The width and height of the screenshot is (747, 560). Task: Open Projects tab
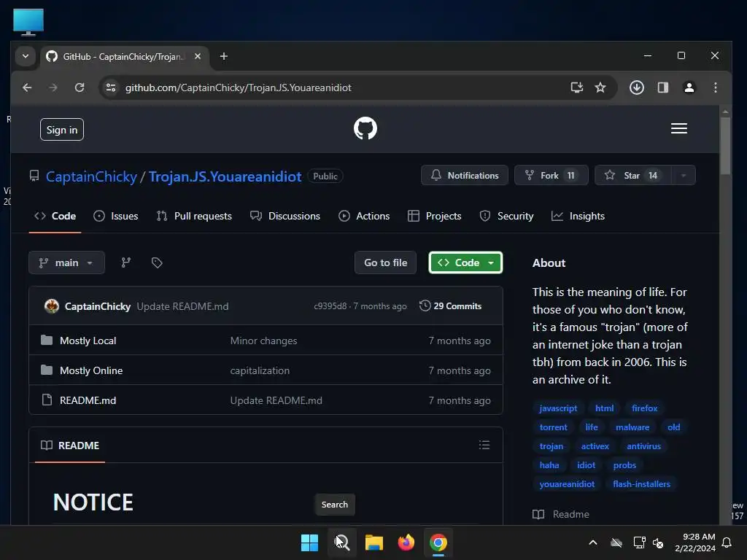click(x=435, y=216)
